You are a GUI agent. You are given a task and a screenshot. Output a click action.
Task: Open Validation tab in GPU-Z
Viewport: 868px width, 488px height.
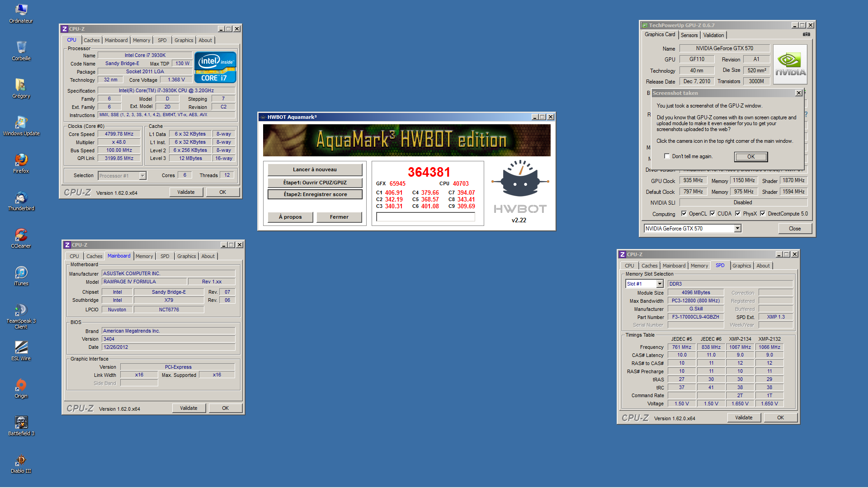[713, 35]
